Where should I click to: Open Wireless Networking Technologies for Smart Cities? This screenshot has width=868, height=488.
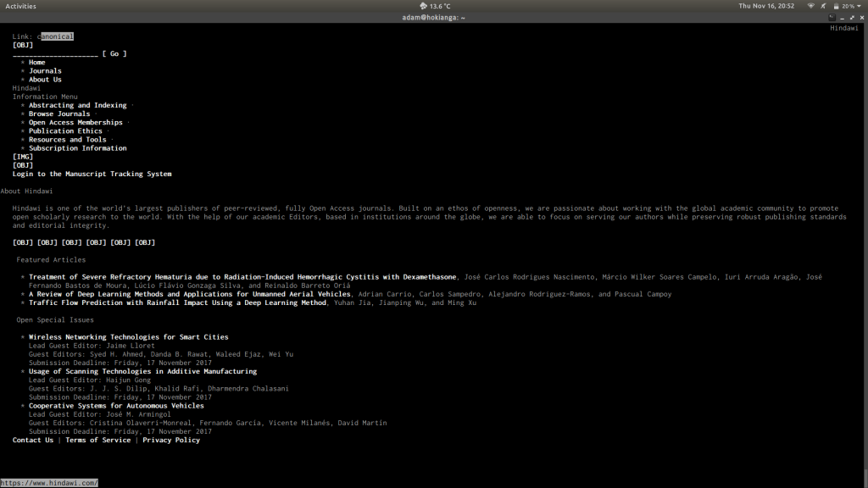point(129,337)
